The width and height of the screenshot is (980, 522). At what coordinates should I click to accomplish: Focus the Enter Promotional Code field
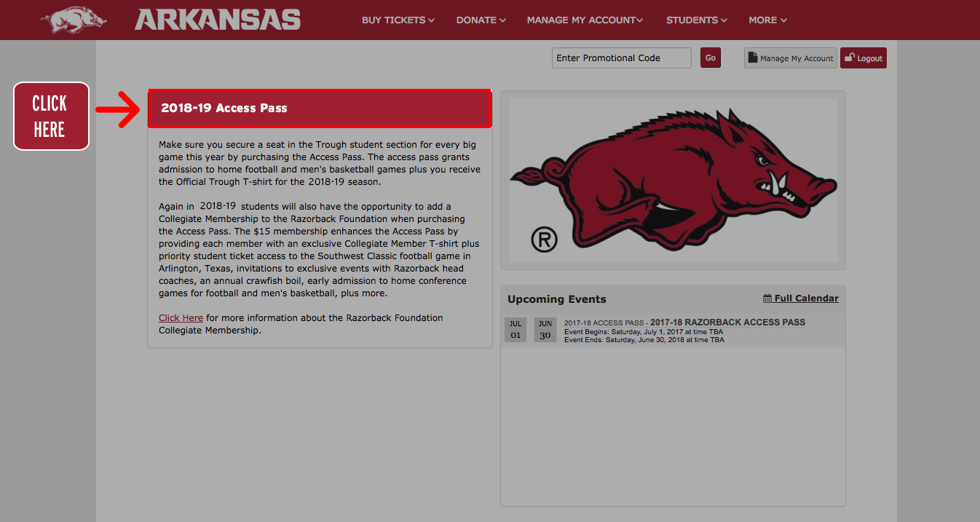621,58
